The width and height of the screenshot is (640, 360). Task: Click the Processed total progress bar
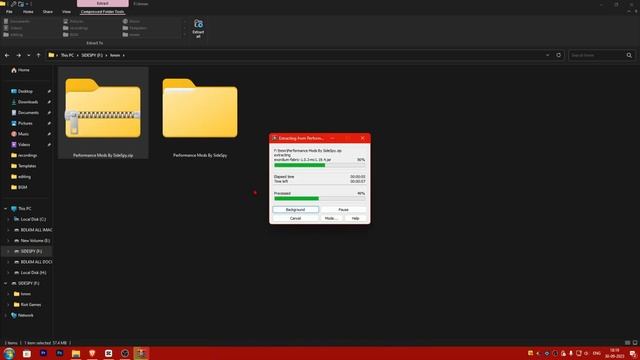coord(320,198)
